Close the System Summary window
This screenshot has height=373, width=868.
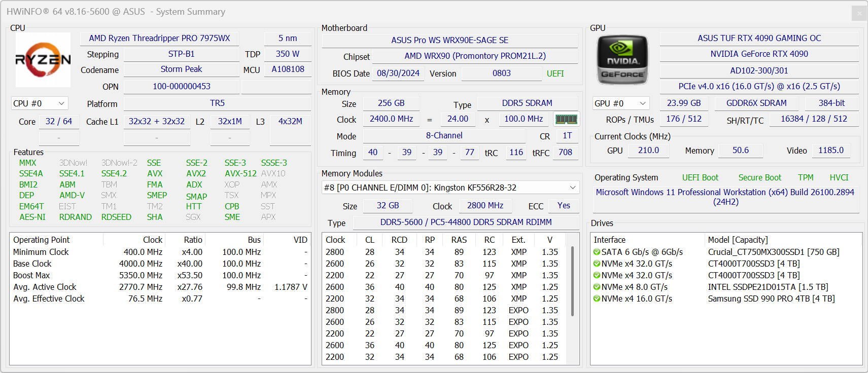point(859,13)
